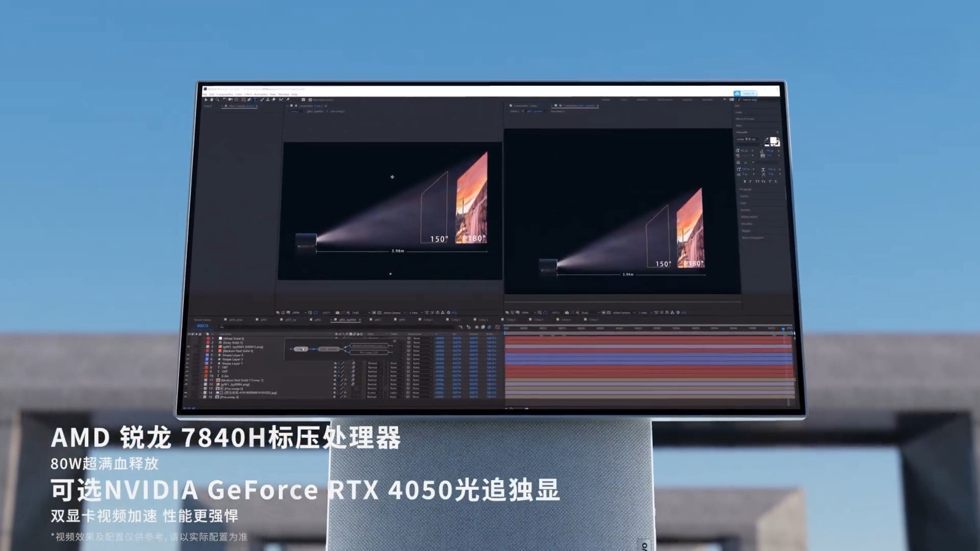The width and height of the screenshot is (980, 551).
Task: Open Active Camera dropdown in left viewer
Action: (395, 313)
